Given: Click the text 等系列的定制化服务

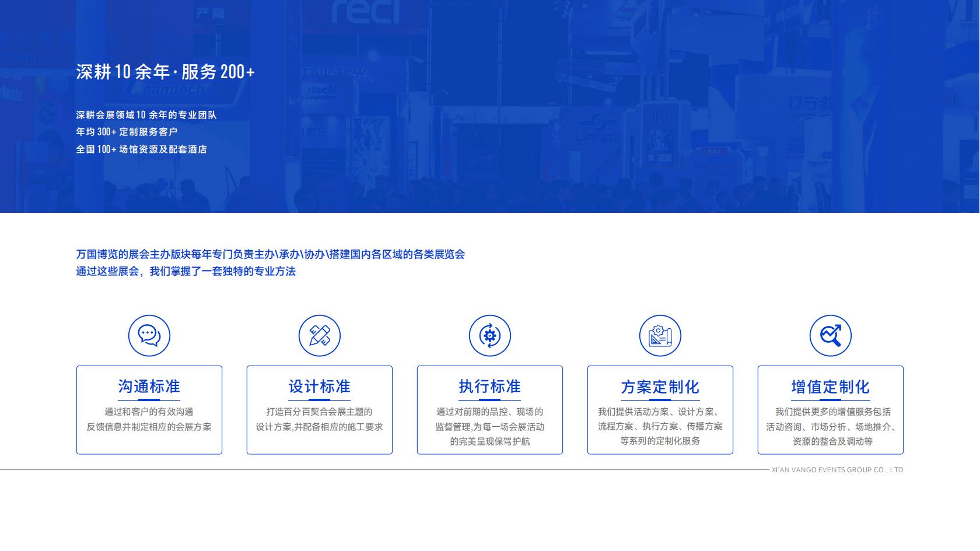Looking at the screenshot, I should pyautogui.click(x=660, y=441).
